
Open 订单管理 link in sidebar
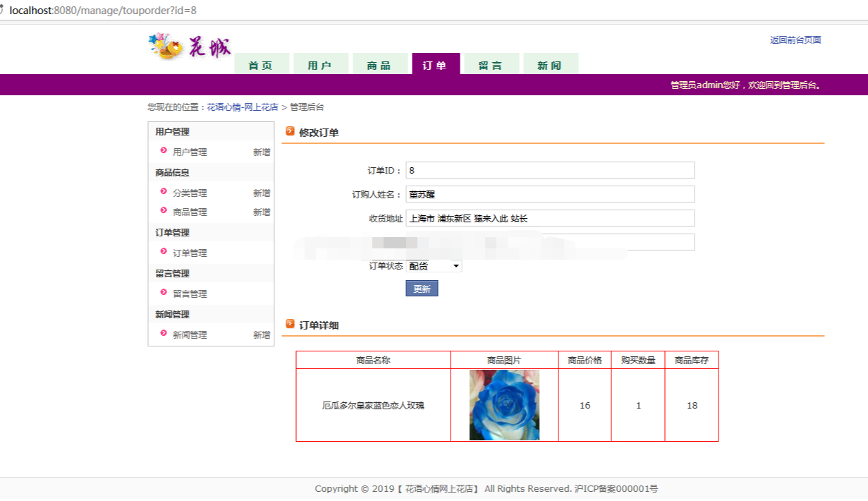(x=190, y=253)
